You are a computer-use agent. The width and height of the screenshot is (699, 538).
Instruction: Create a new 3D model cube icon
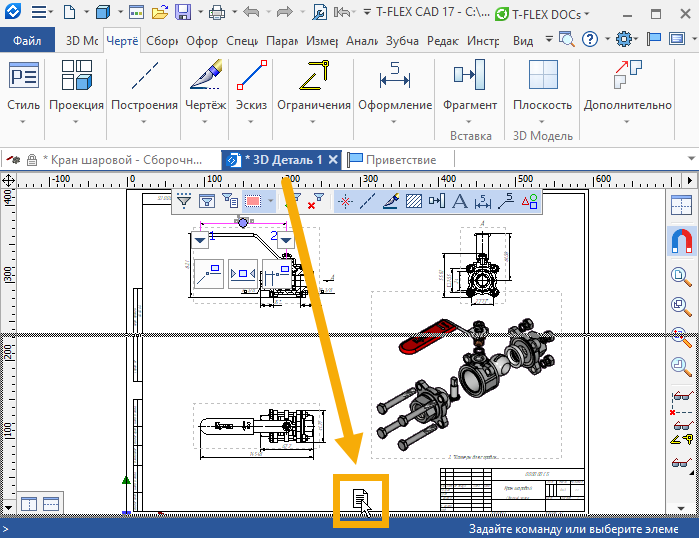point(103,12)
